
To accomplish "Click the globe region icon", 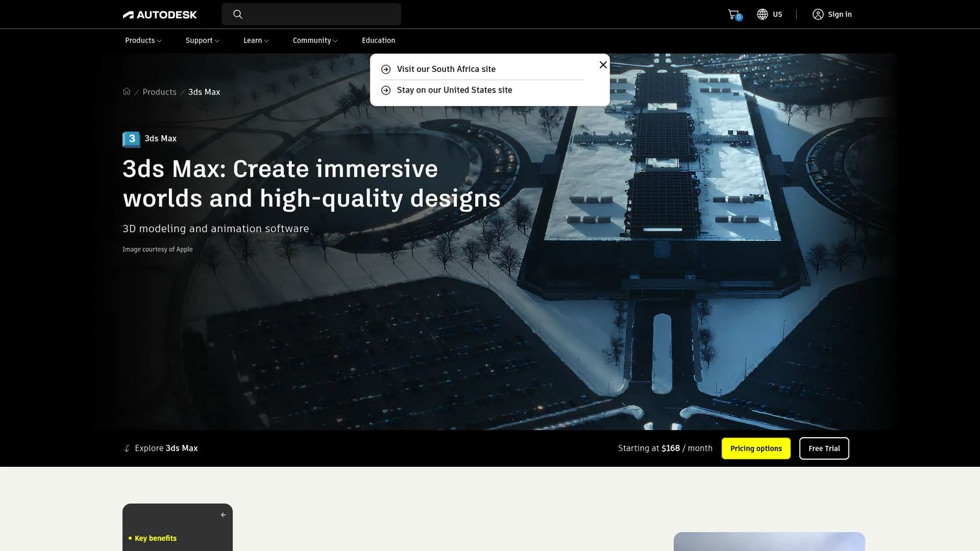I will [763, 14].
